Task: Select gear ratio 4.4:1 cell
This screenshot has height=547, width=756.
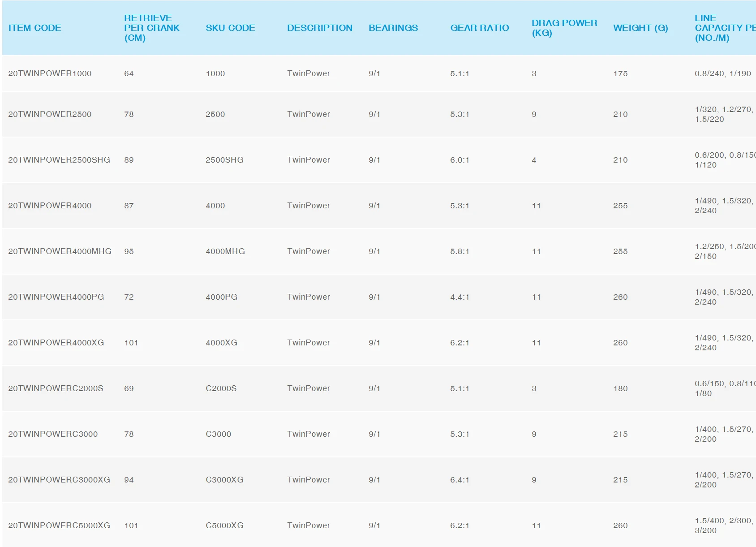Action: pos(460,297)
